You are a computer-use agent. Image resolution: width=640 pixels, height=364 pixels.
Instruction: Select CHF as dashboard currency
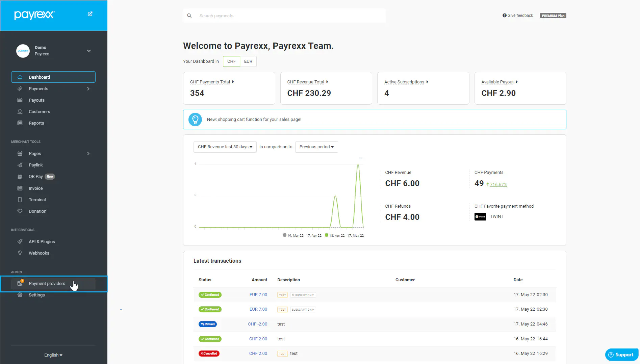coord(231,61)
